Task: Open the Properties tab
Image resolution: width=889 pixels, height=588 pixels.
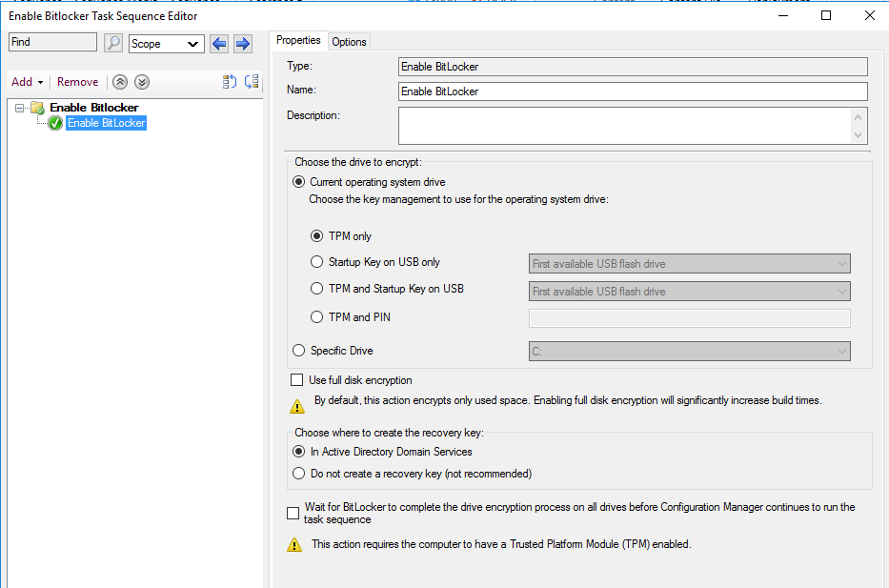Action: (298, 41)
